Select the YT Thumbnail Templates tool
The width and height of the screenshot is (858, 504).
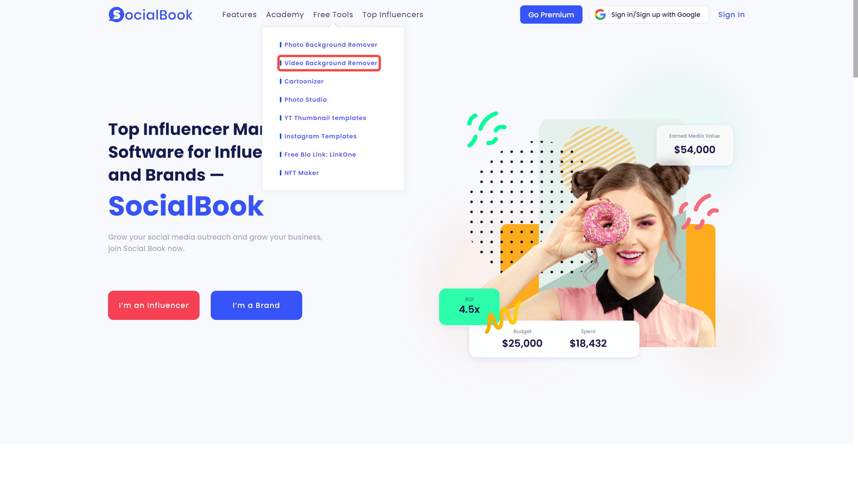[x=325, y=118]
